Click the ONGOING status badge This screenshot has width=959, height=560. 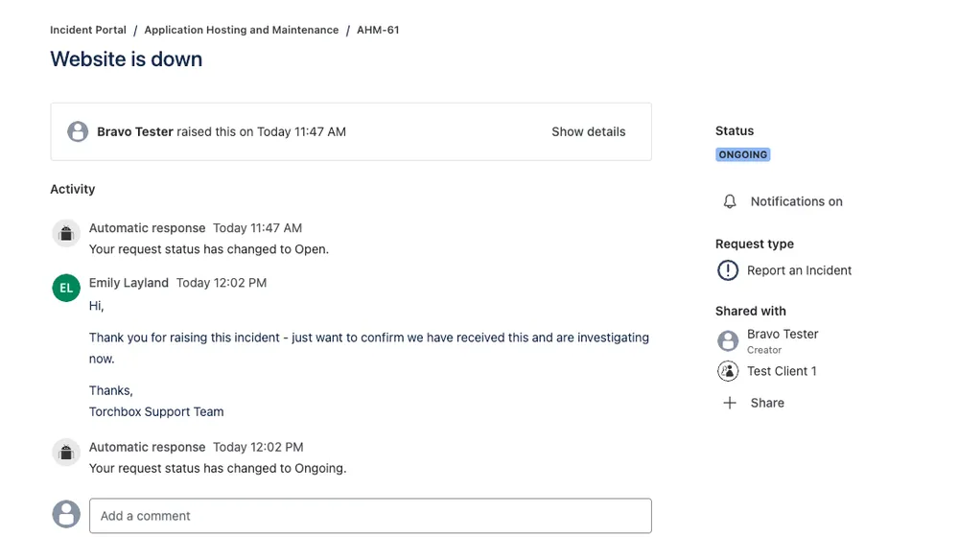(742, 154)
